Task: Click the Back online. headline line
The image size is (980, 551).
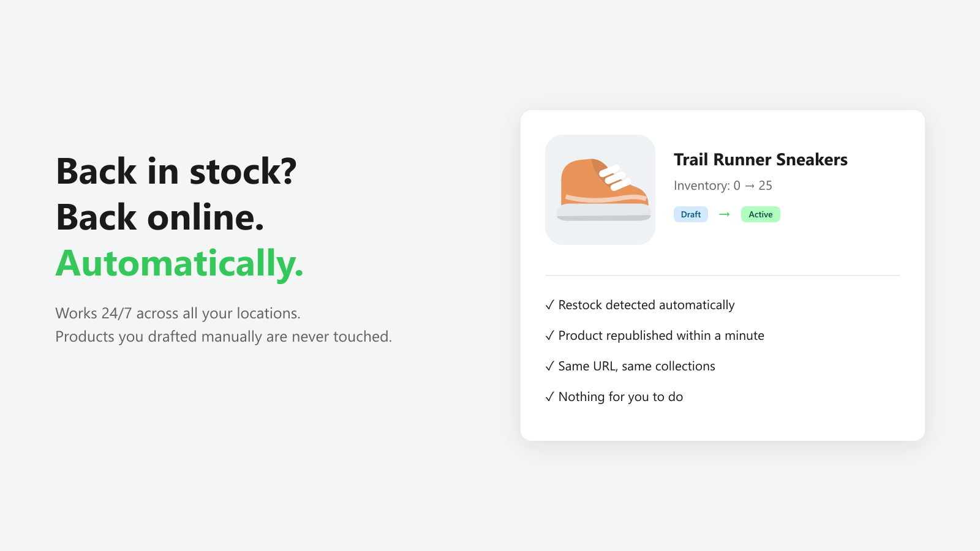Action: click(x=160, y=217)
